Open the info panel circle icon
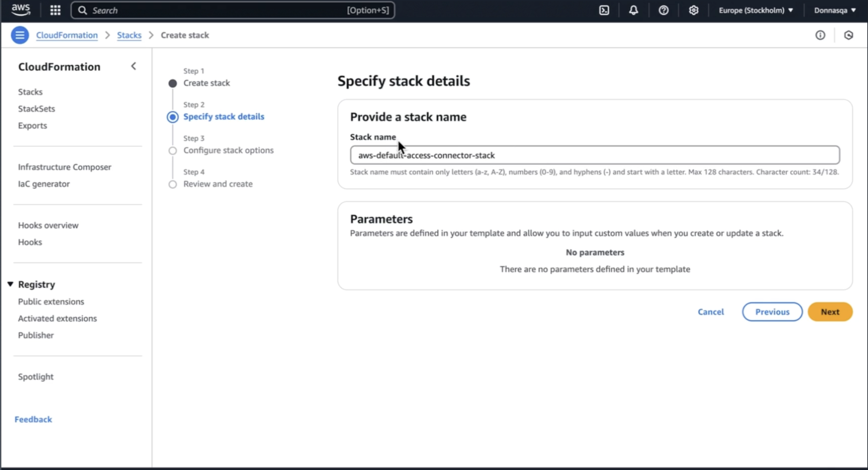The width and height of the screenshot is (868, 470). click(820, 35)
